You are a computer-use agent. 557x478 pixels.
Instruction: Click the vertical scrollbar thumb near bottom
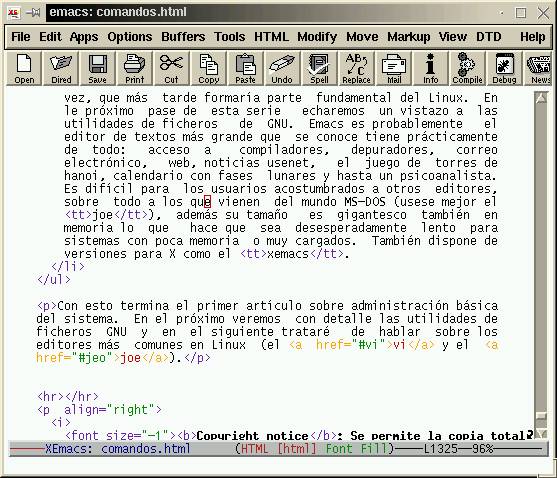click(541, 416)
